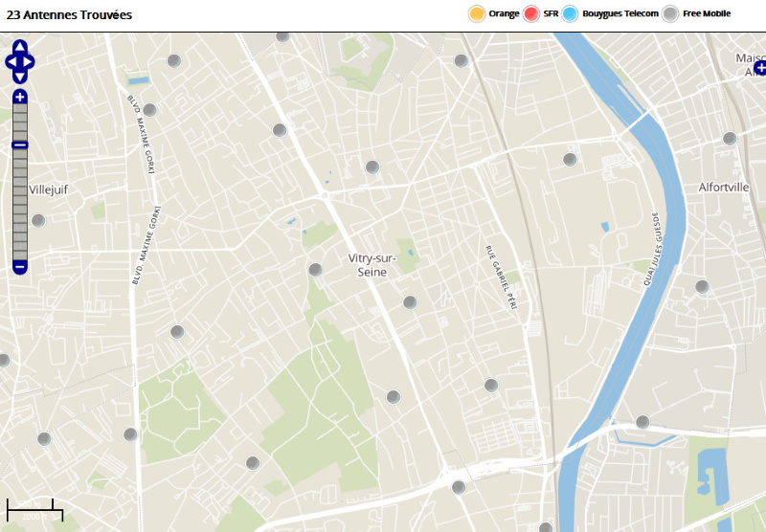The image size is (766, 532).
Task: Pan the map left with the arrow
Action: pos(11,61)
